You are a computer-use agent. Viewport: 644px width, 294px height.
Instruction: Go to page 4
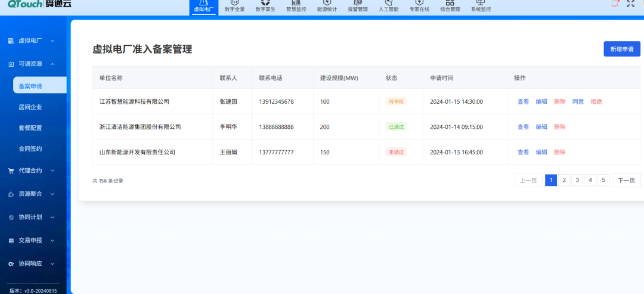[590, 180]
